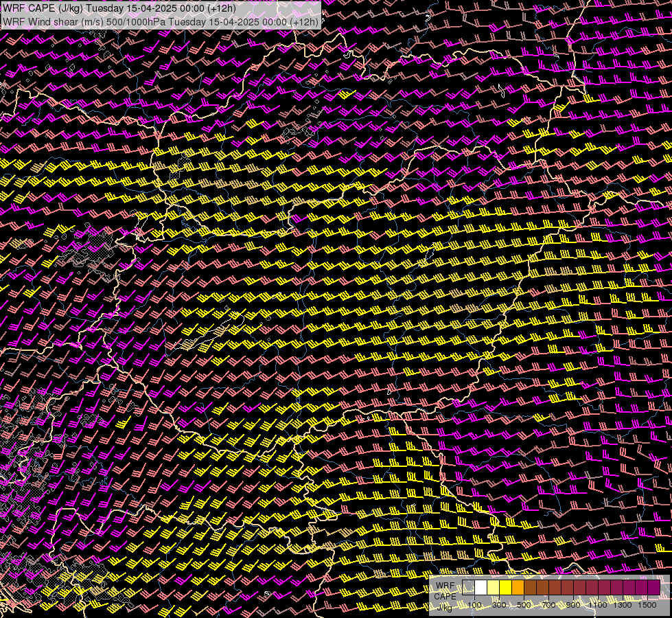
Task: Click the WRF Wind shear 500/1000hPa title line
Action: click(x=161, y=22)
